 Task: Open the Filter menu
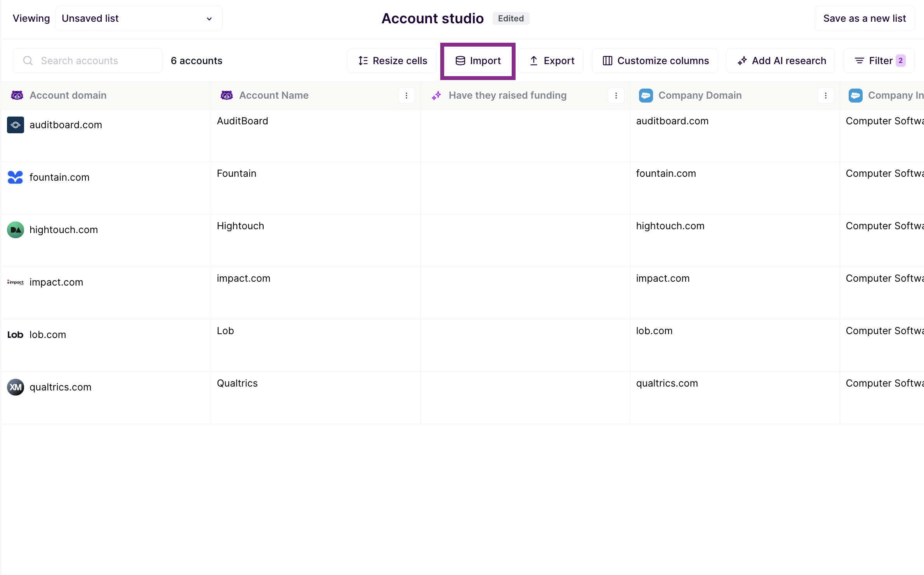(x=879, y=61)
